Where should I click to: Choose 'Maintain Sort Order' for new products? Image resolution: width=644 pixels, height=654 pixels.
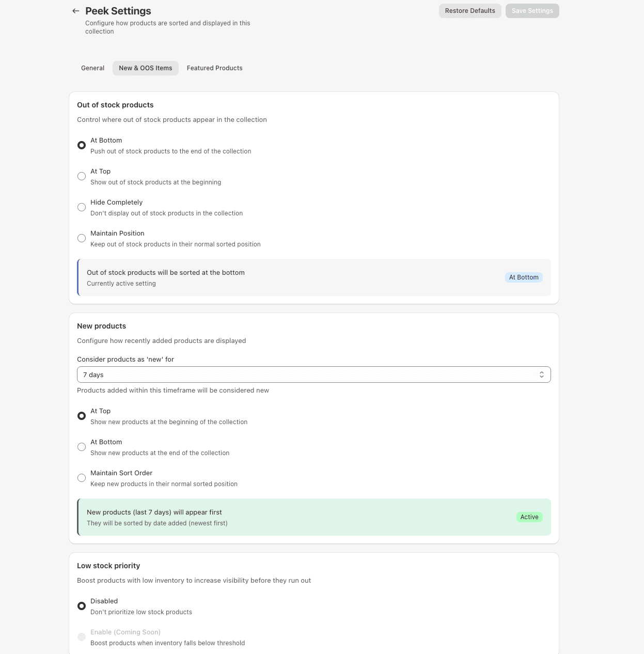[82, 478]
